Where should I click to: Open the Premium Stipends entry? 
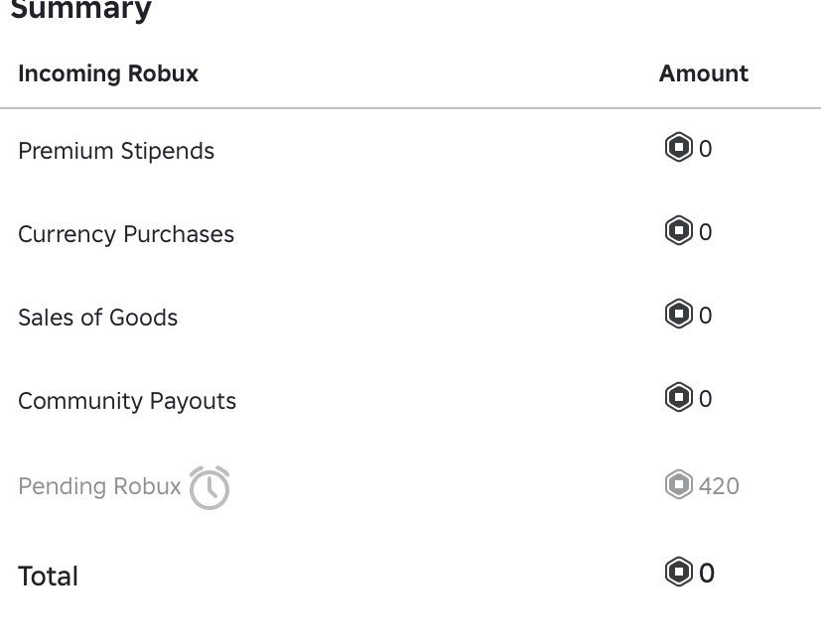116,151
